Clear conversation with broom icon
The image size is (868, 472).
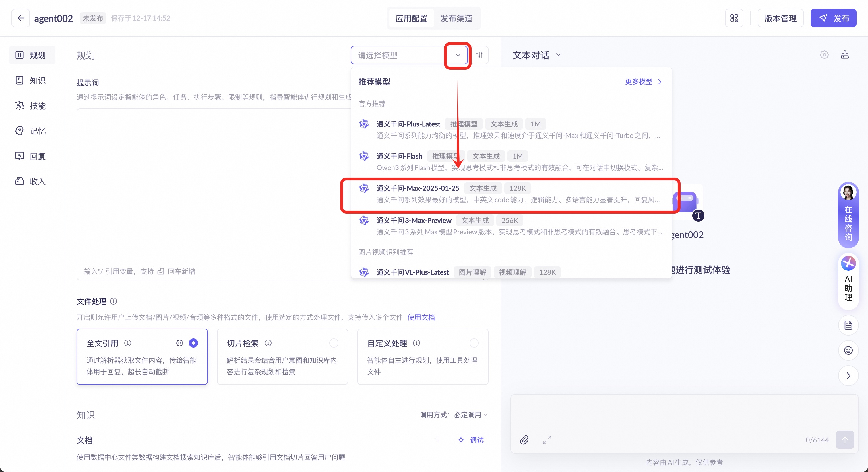coord(845,55)
